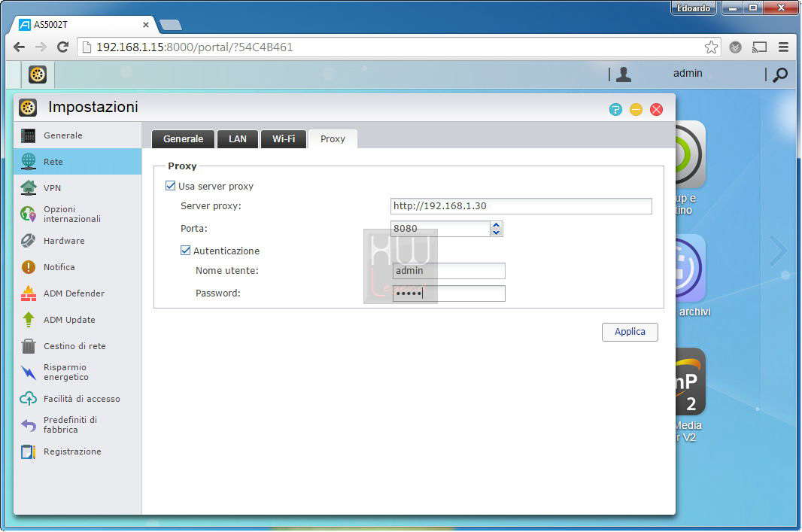Click the help icon in Impostazioni window
Viewport: 802px width, 532px height.
615,109
